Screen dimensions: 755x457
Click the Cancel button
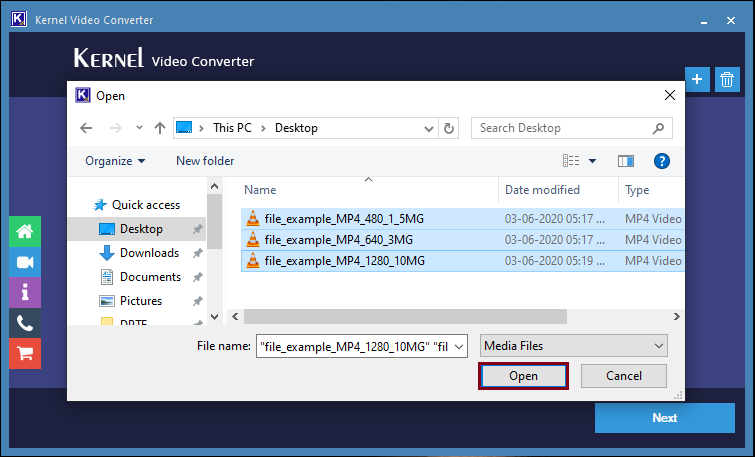point(624,376)
